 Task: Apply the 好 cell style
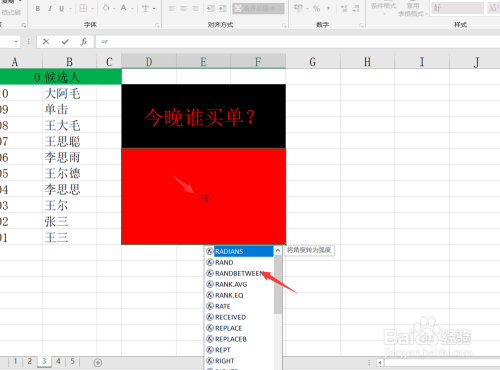click(x=457, y=8)
